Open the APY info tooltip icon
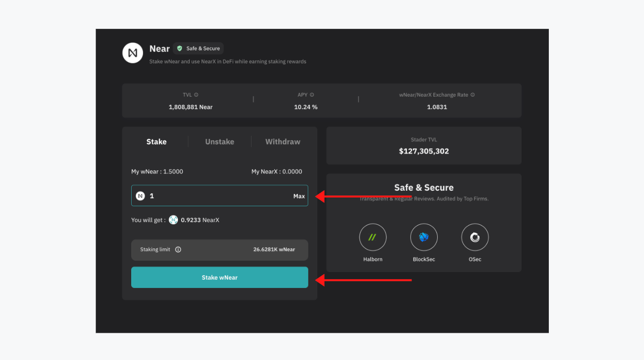The image size is (644, 360). pos(312,95)
